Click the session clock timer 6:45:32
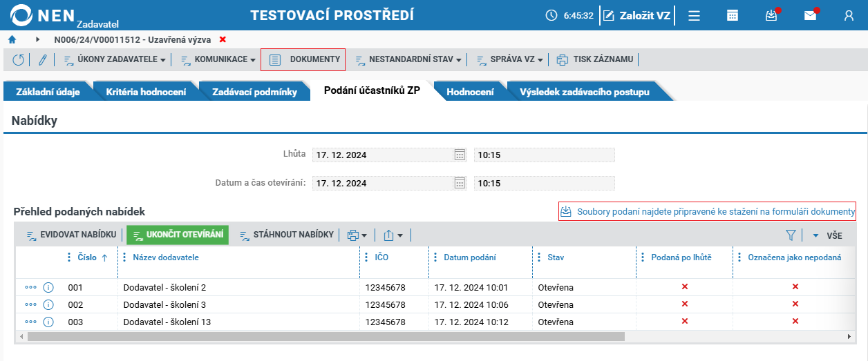 click(569, 15)
